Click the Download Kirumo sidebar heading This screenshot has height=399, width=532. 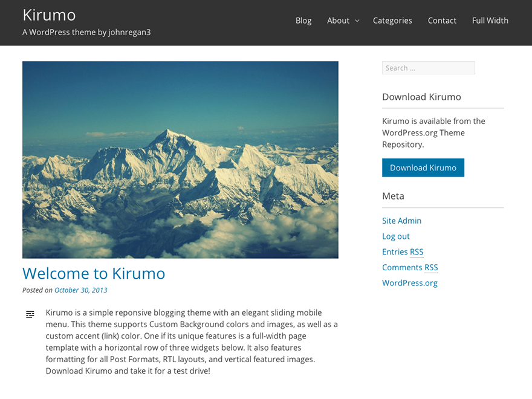pyautogui.click(x=421, y=97)
